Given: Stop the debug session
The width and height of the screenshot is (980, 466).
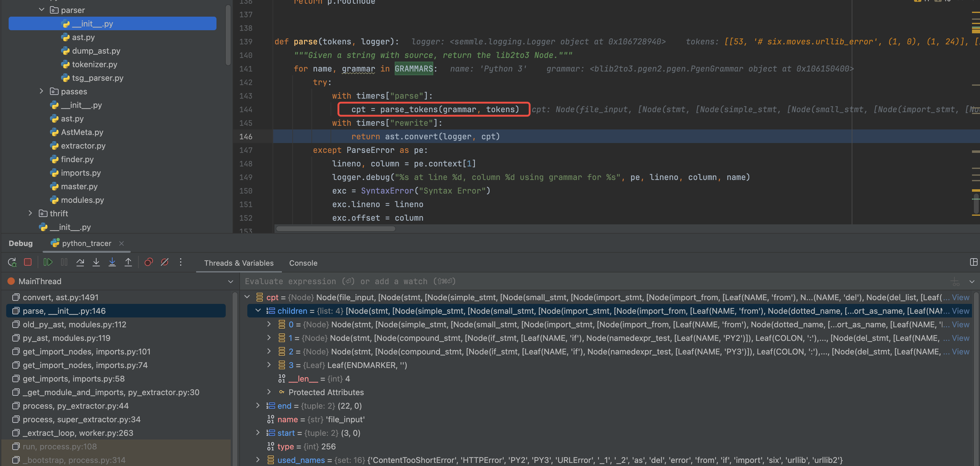Looking at the screenshot, I should [x=28, y=262].
